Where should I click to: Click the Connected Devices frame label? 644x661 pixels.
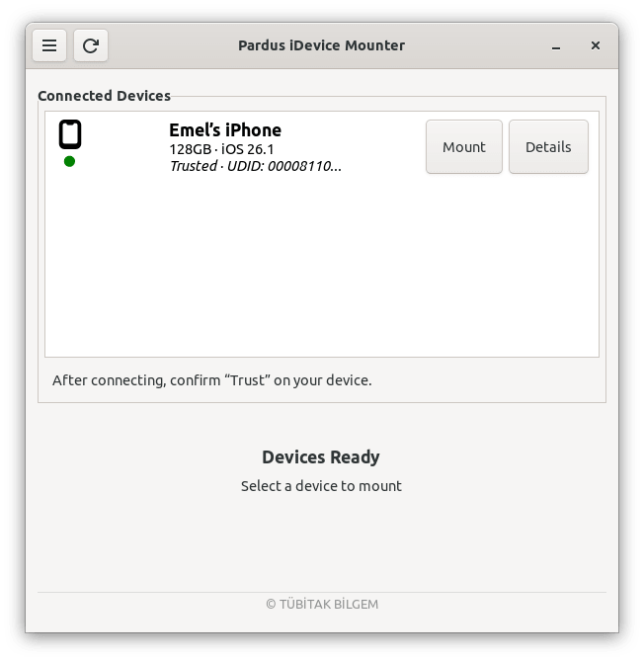click(104, 96)
